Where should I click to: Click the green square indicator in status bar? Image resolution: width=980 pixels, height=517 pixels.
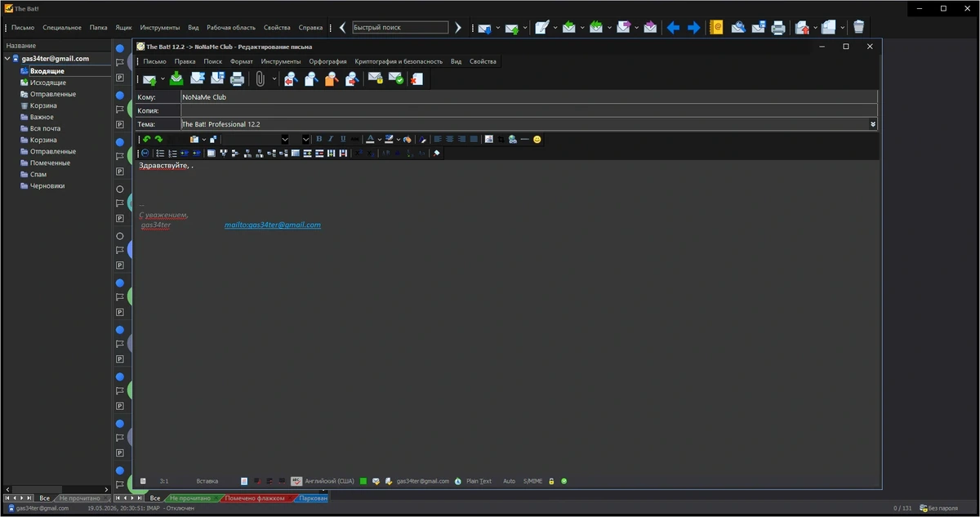[x=363, y=481]
